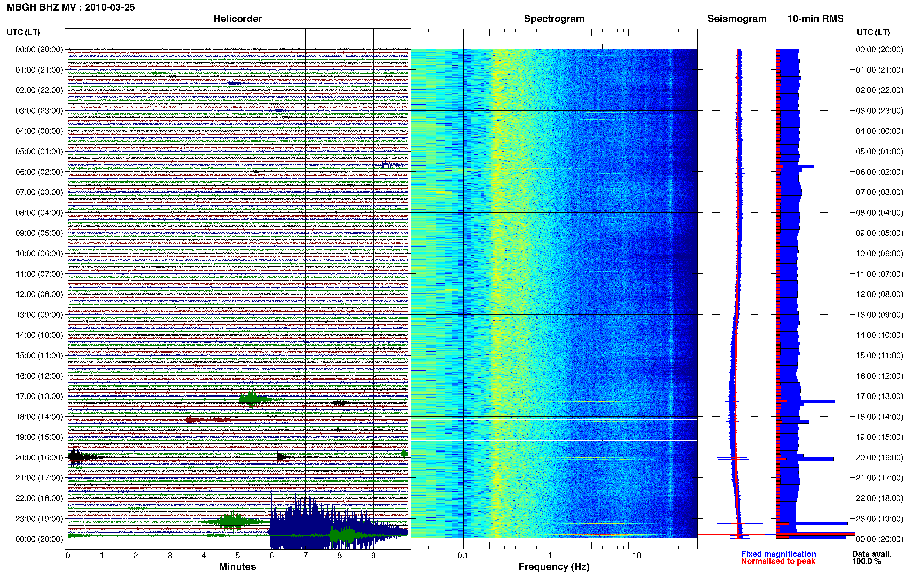Click the right '15:00 (11:00)' time label
924x578 pixels.
pyautogui.click(x=879, y=355)
